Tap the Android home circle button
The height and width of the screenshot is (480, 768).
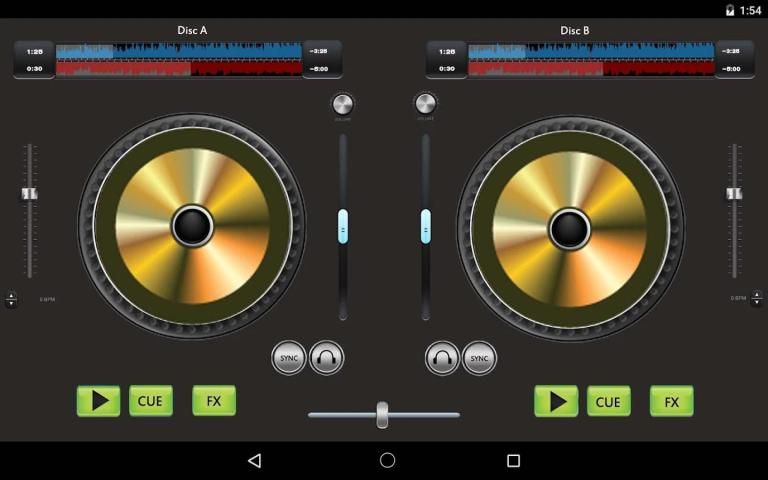tap(387, 461)
